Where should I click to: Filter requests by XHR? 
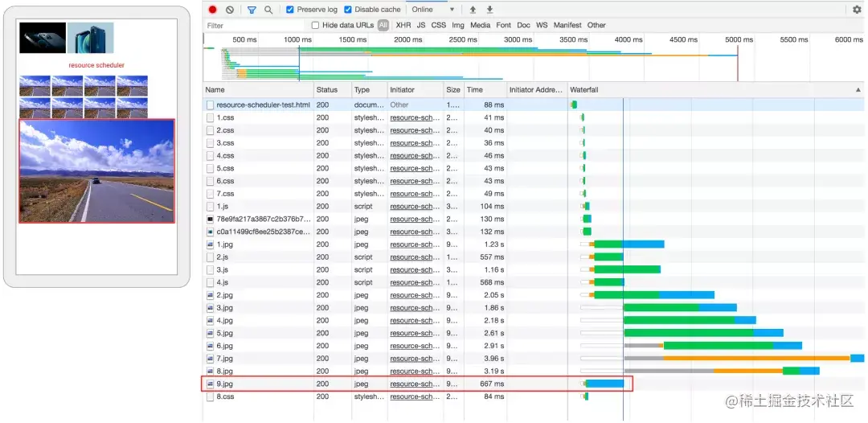click(x=403, y=25)
